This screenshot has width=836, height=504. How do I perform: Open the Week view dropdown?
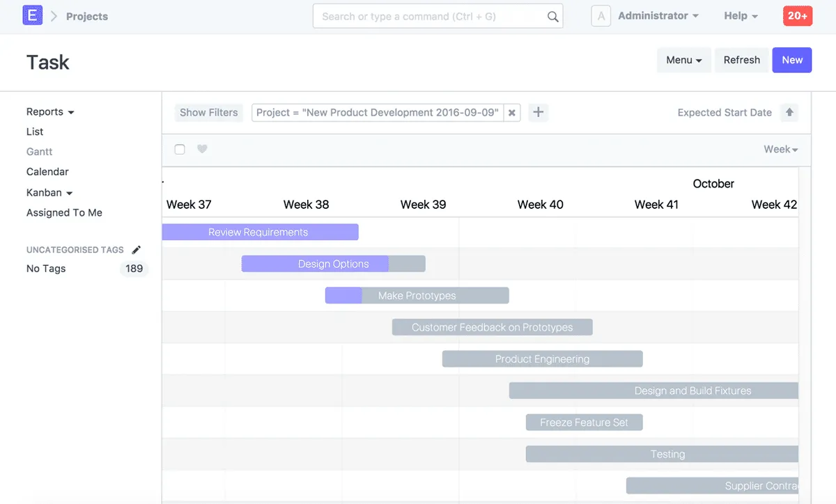780,149
